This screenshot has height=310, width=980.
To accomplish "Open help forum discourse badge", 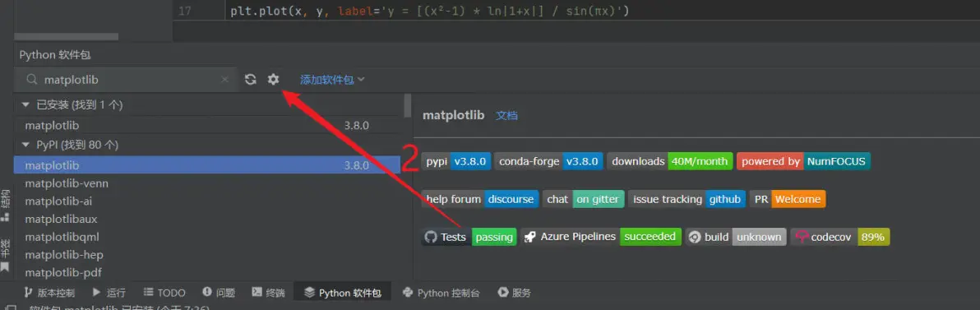I will 480,199.
